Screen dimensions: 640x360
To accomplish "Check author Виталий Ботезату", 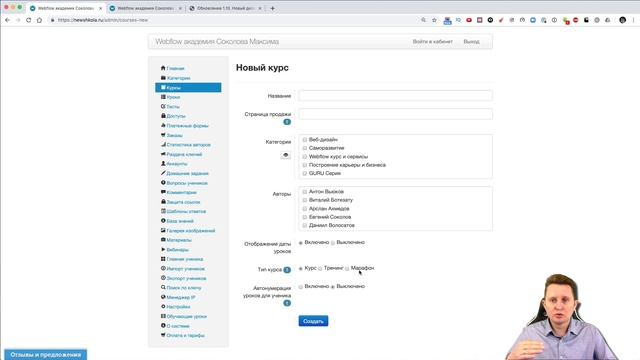I will click(304, 200).
